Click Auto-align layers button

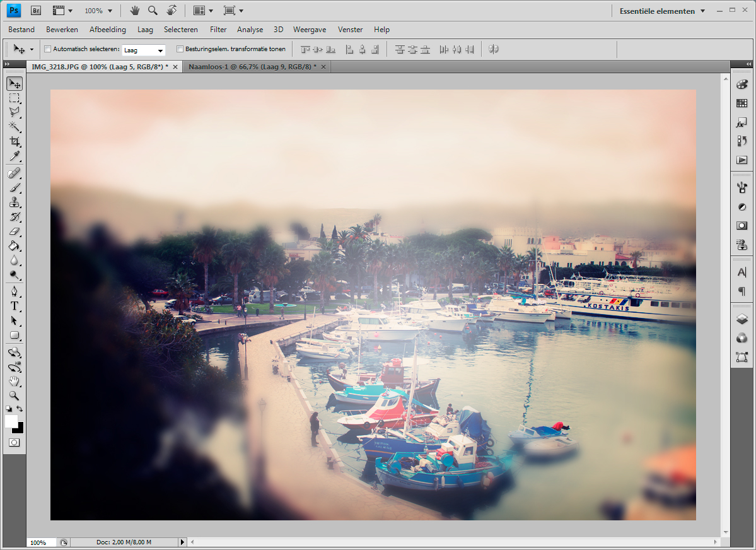493,49
